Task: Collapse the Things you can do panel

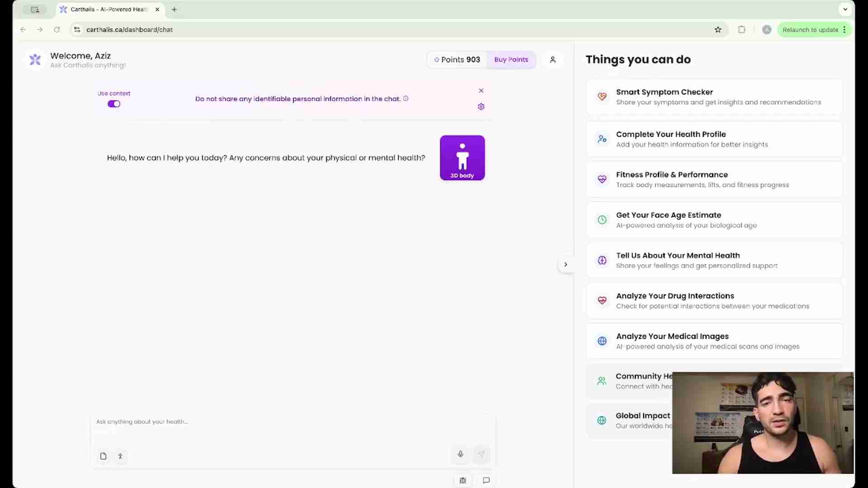Action: click(565, 264)
